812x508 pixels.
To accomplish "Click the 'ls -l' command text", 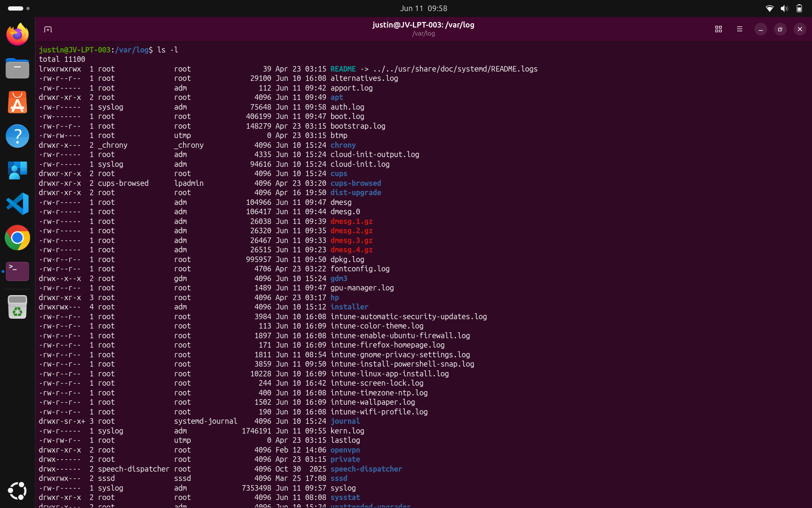I will point(167,50).
